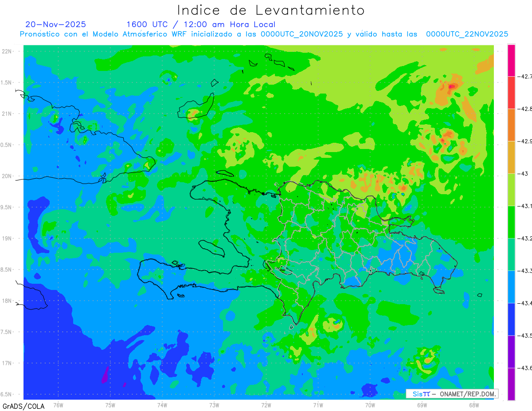Viewport: 532px width, 411px height.
Task: Click the purple swatch at the legend bottom
Action: (x=511, y=384)
